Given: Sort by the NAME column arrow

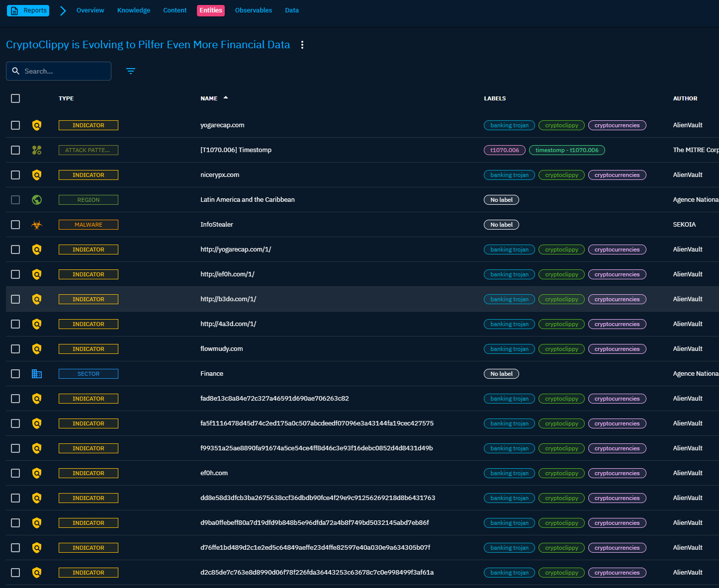Looking at the screenshot, I should click(226, 98).
